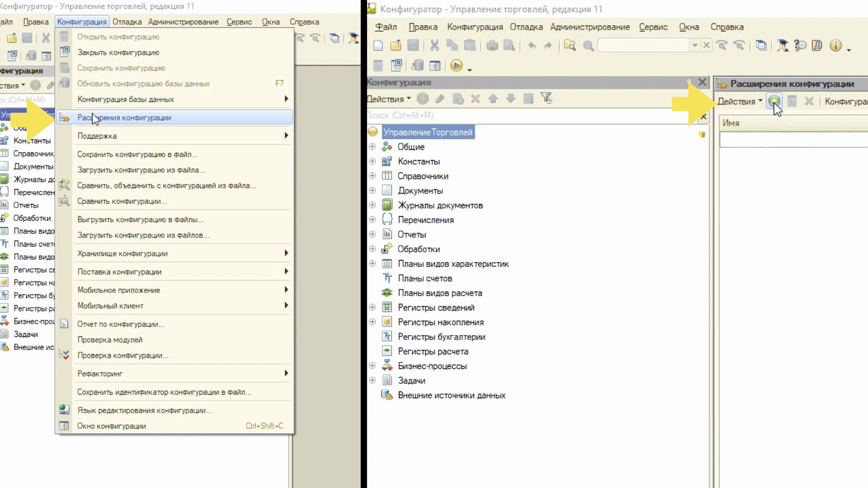Image resolution: width=868 pixels, height=488 pixels.
Task: Click the delete X icon in extensions panel
Action: 809,101
